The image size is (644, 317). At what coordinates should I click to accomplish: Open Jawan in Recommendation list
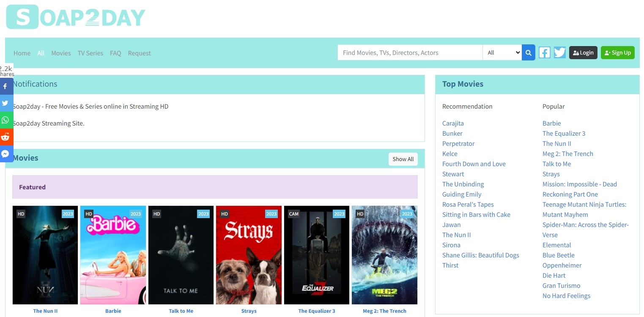[x=452, y=225]
